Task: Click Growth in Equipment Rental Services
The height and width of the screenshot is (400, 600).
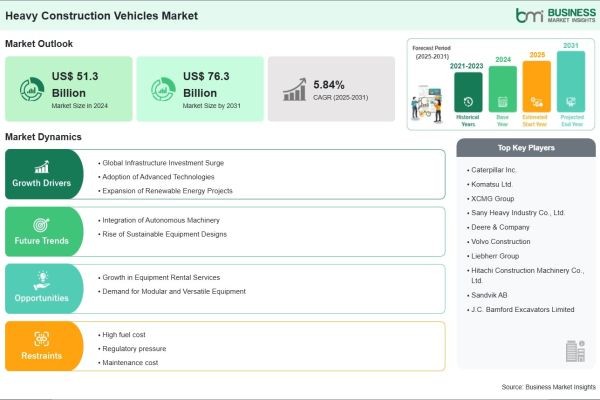Action: 161,278
